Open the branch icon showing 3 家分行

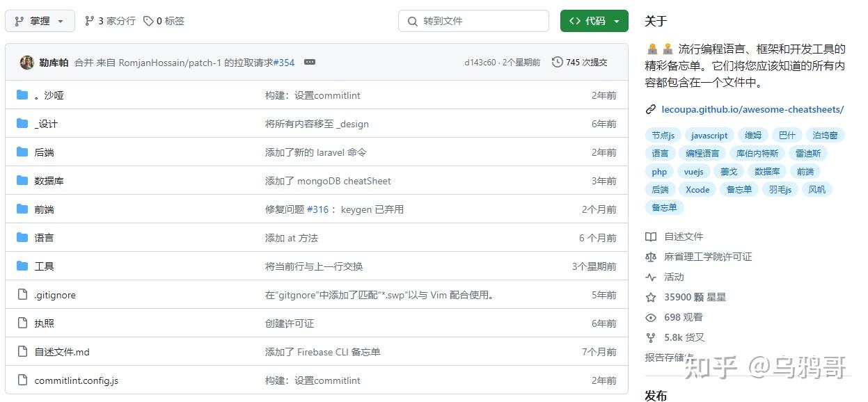coord(89,21)
